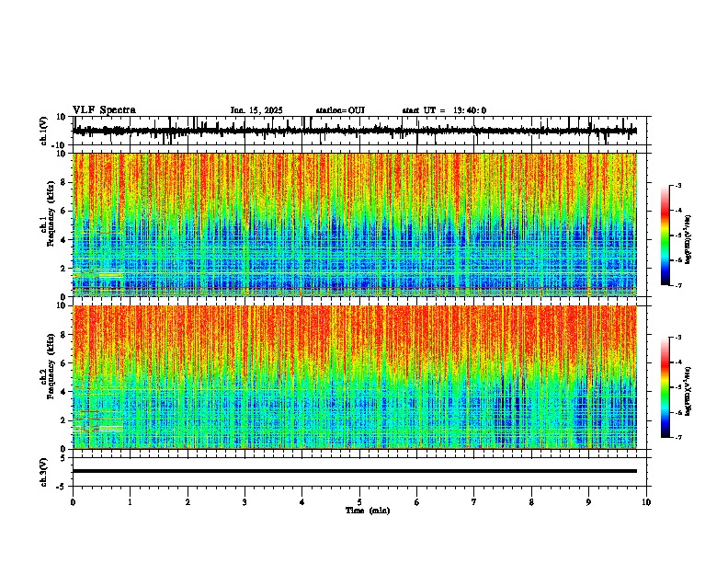This screenshot has width=728, height=563.
Task: Click time axis tick label "0"
Action: (x=73, y=502)
